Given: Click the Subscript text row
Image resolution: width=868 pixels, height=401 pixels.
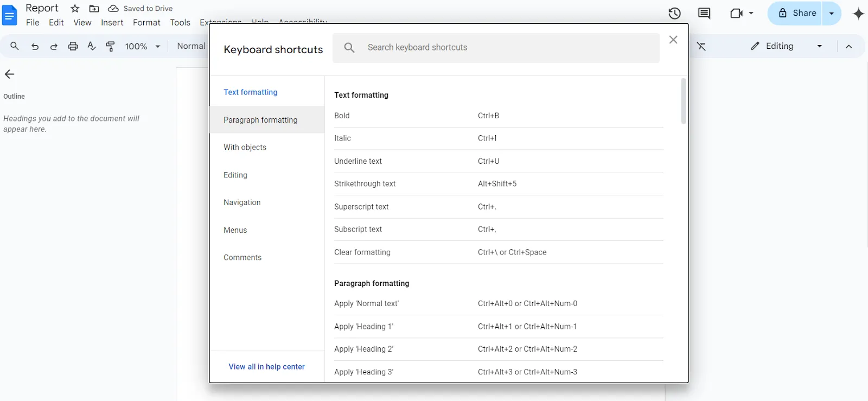Looking at the screenshot, I should click(x=499, y=230).
